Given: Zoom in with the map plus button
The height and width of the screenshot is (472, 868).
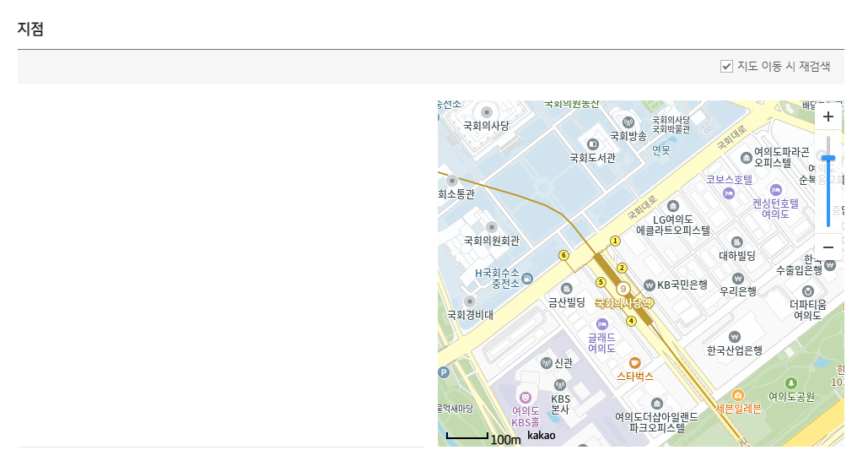Looking at the screenshot, I should (828, 117).
